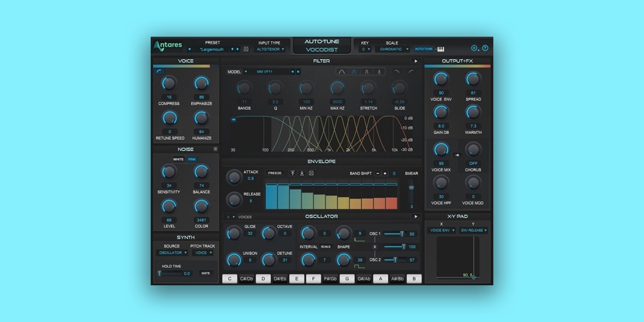
Task: Toggle the Gate button in Synth
Action: (x=205, y=273)
